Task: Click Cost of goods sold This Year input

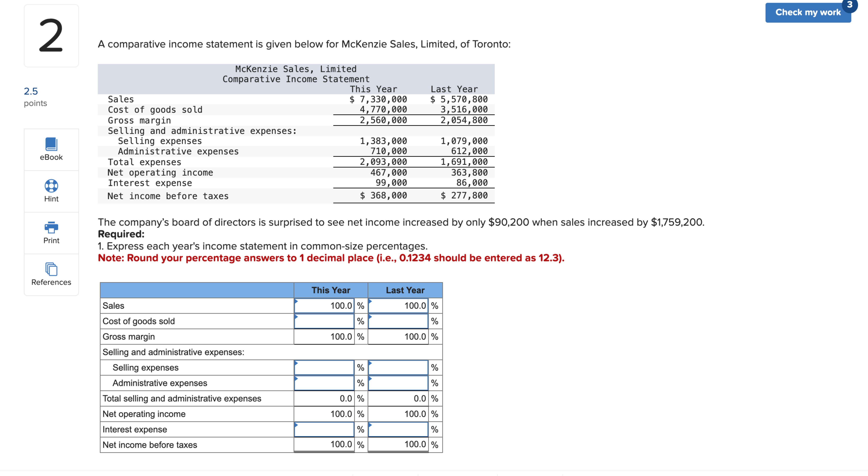Action: coord(323,321)
